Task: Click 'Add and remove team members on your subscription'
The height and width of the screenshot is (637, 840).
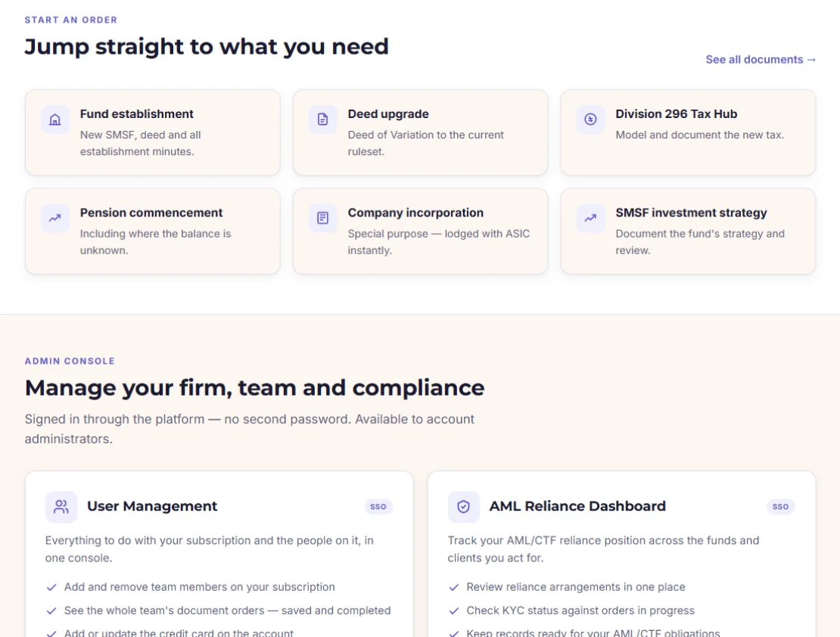Action: (x=199, y=587)
